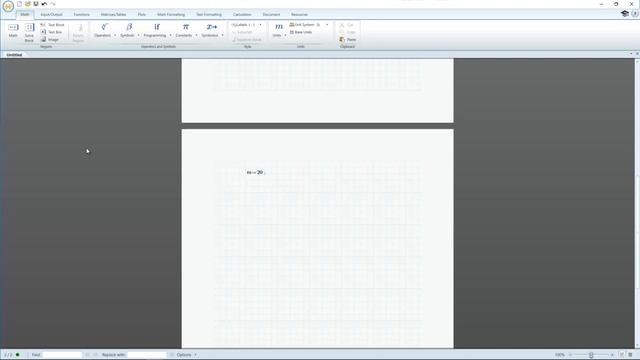640x360 pixels.
Task: Open the Getting Started graduation cap icon
Action: 624,14
